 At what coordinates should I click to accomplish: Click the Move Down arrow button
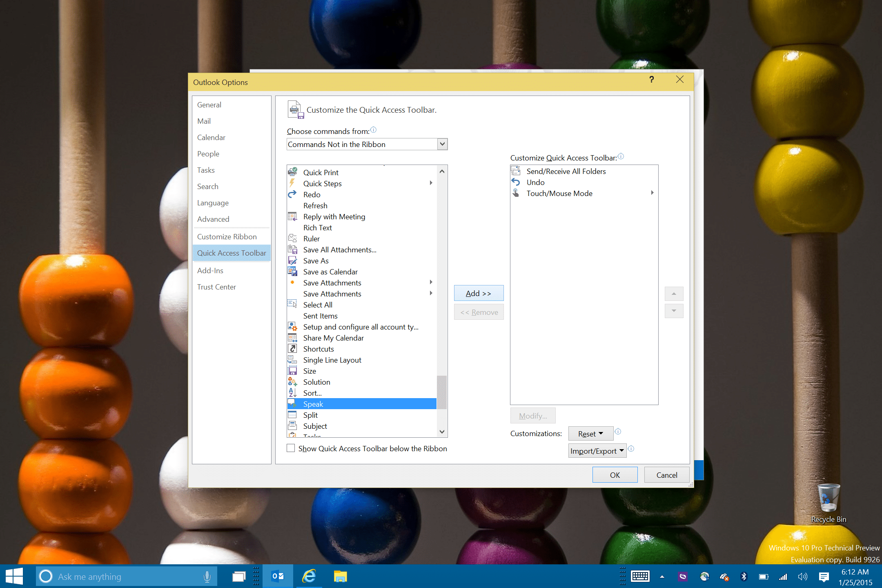[x=674, y=311]
